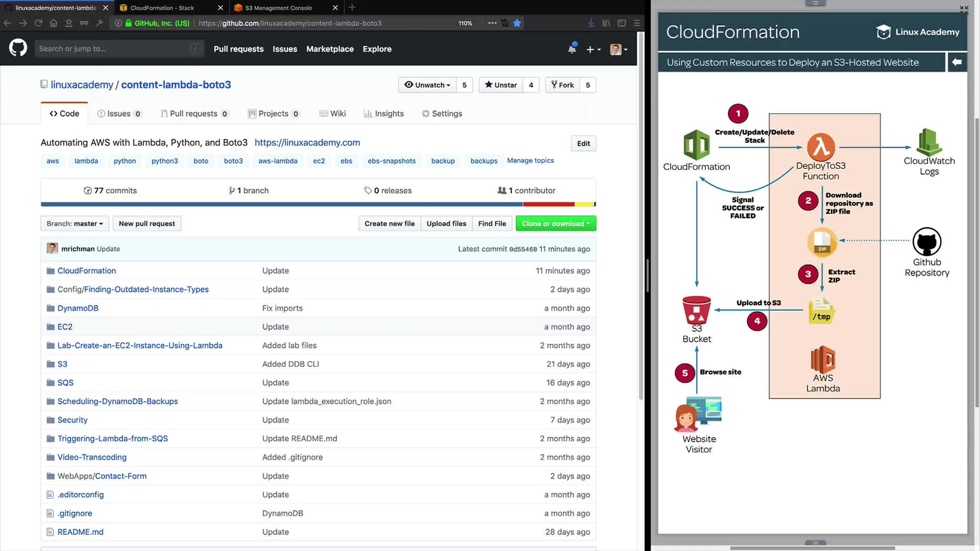Image resolution: width=980 pixels, height=551 pixels.
Task: Close the S3 Management Console tab
Action: coord(335,8)
